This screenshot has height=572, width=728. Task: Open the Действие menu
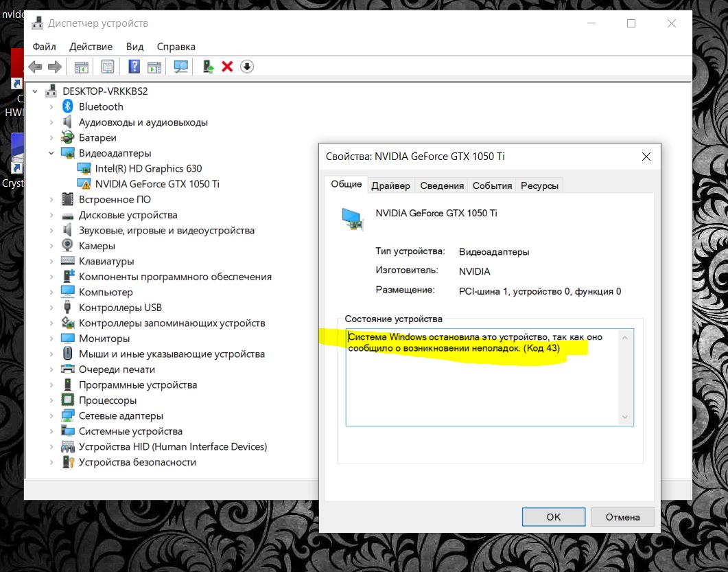[x=91, y=47]
